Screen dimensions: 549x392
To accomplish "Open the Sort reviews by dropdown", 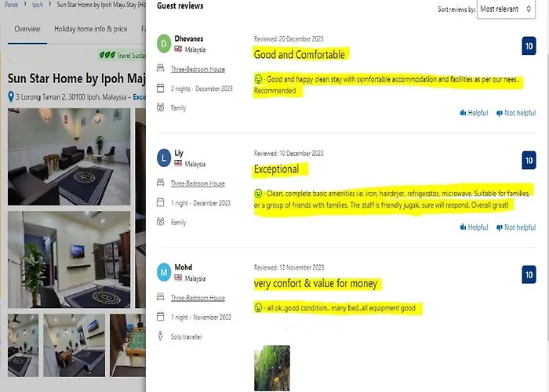I will point(507,9).
